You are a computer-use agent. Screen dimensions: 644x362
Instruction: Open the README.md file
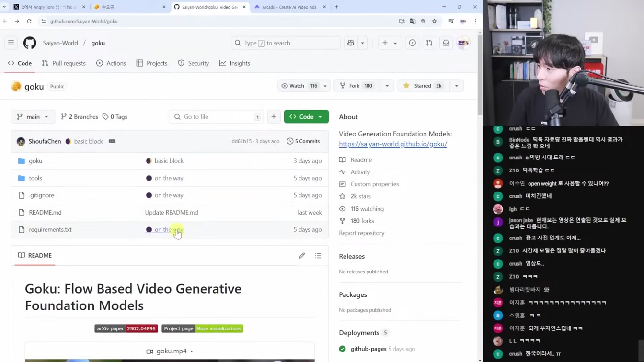coord(45,213)
